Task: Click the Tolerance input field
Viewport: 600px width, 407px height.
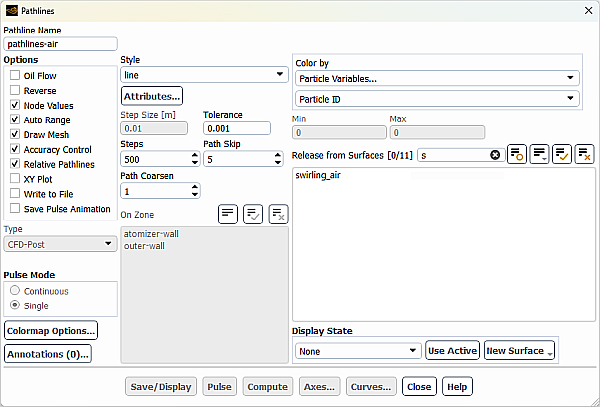Action: [236, 129]
